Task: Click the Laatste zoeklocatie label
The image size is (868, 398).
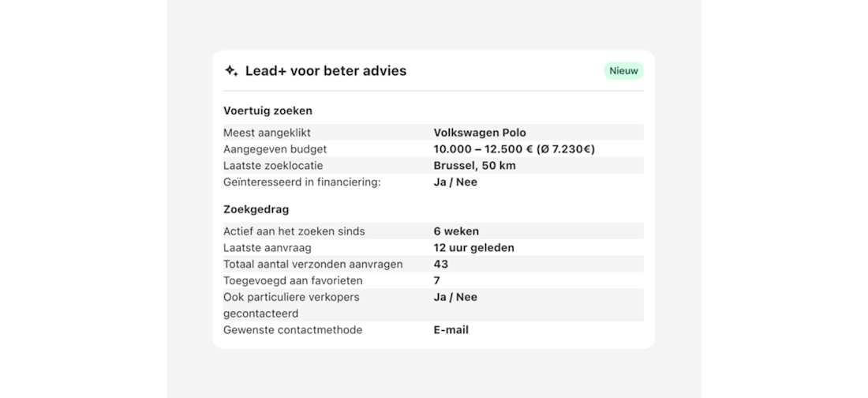Action: (273, 166)
